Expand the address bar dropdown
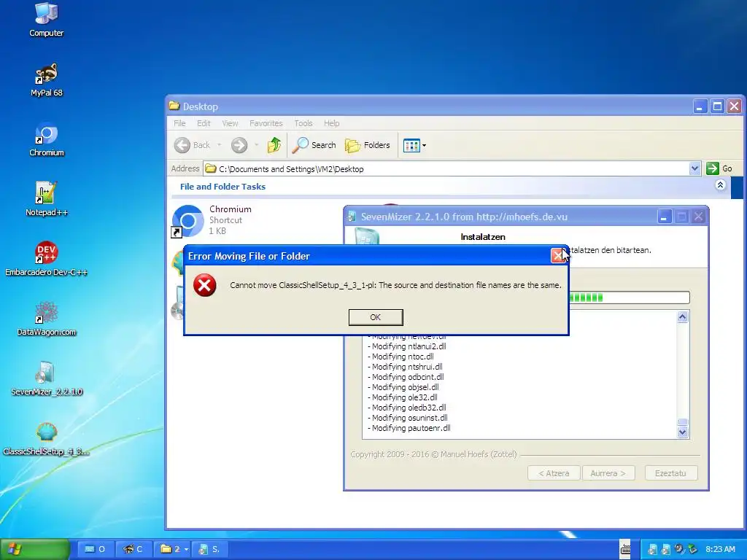 (694, 168)
